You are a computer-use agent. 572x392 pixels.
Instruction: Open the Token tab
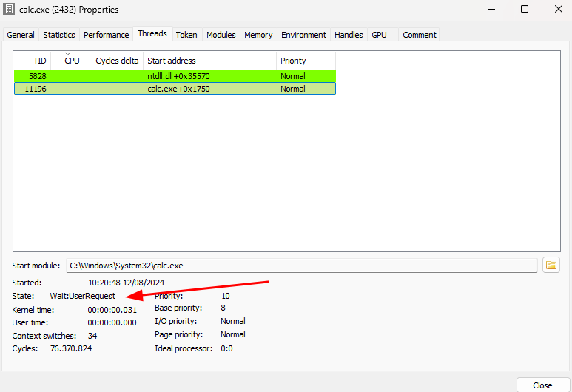pos(186,35)
